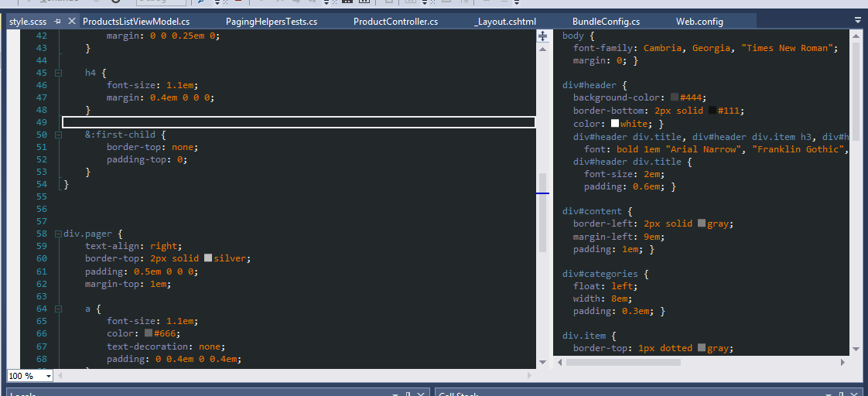868x396 pixels.
Task: Click line number 55 in the gutter
Action: (42, 197)
